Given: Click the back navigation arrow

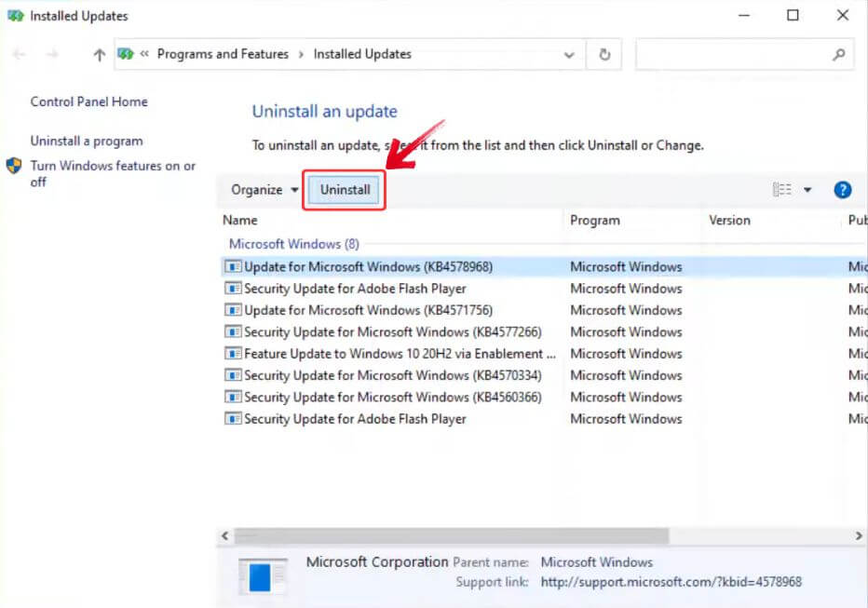Looking at the screenshot, I should [x=19, y=54].
